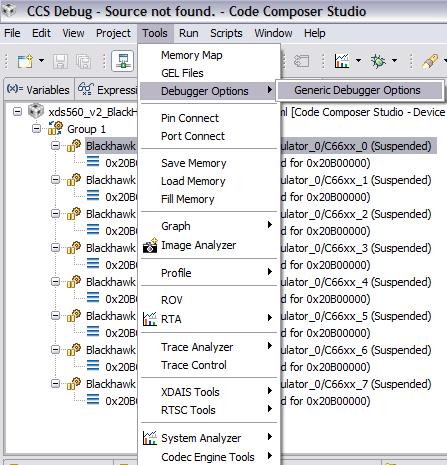
Task: Click the RTA chart icon in the menu
Action: click(150, 319)
